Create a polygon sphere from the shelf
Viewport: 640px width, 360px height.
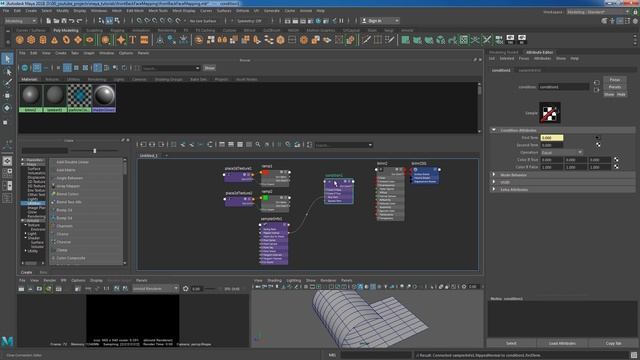(20, 40)
